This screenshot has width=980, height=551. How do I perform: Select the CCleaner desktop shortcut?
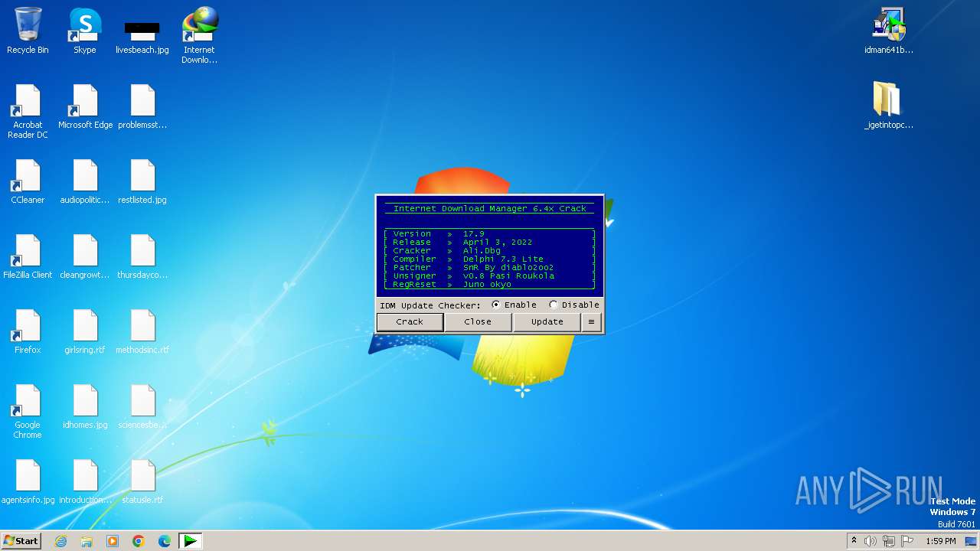pos(28,182)
